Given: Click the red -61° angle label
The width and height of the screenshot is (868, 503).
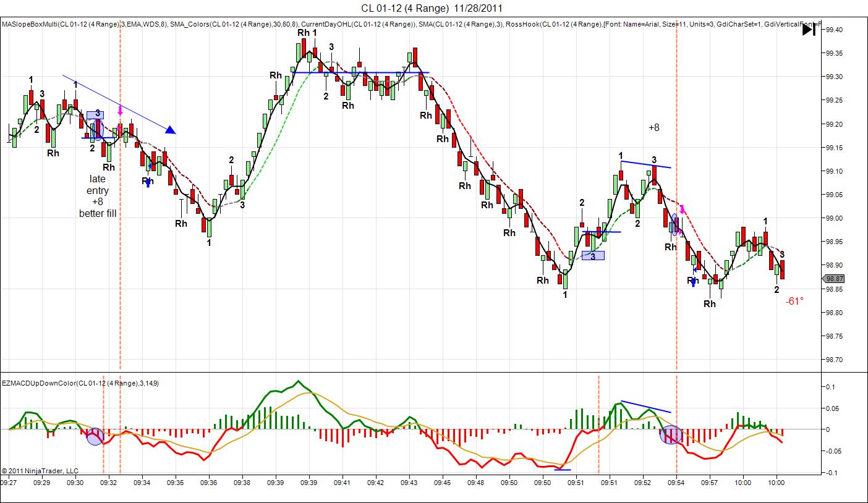Looking at the screenshot, I should click(x=794, y=301).
